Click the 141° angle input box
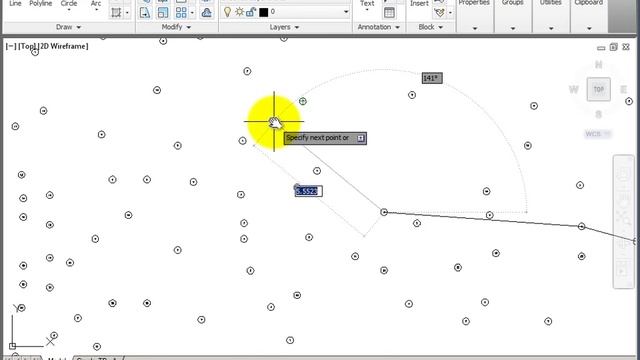 point(432,78)
